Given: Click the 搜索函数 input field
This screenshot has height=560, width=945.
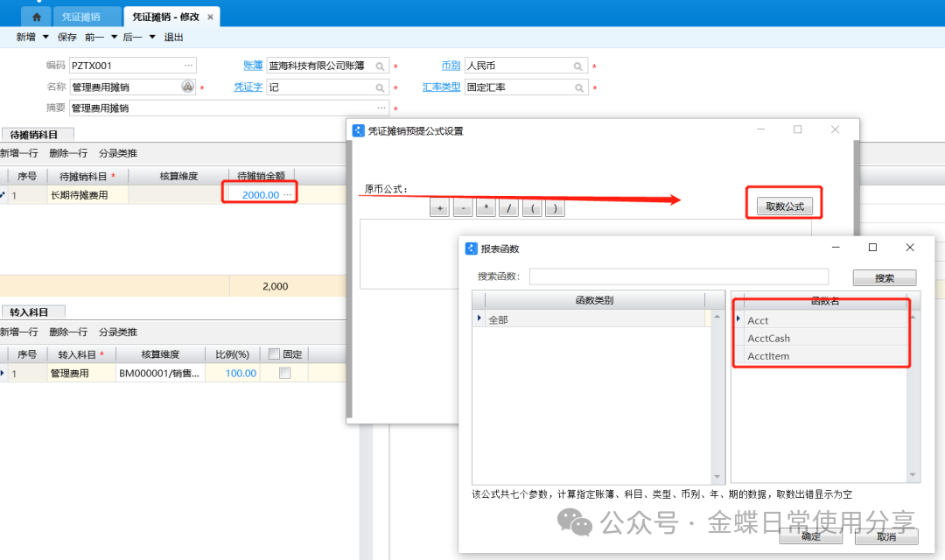Looking at the screenshot, I should click(678, 276).
